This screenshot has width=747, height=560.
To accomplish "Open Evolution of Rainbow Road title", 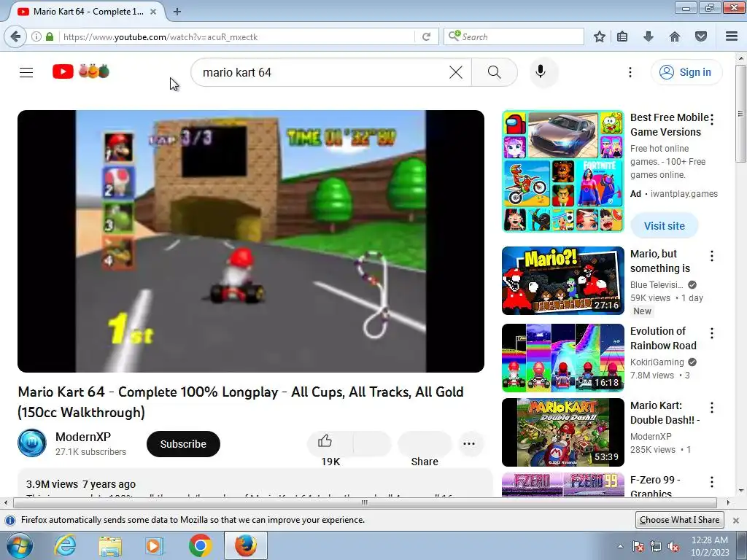I will [x=663, y=338].
